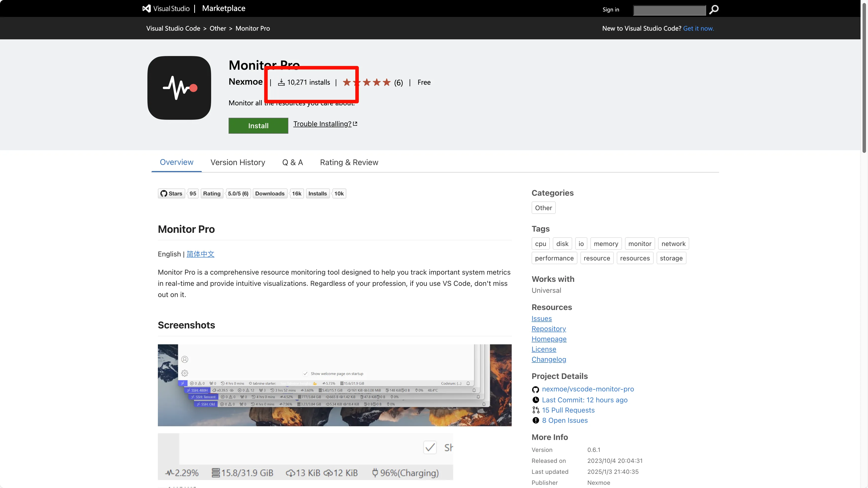Select the network tag
Viewport: 868px width, 488px height.
pyautogui.click(x=673, y=244)
